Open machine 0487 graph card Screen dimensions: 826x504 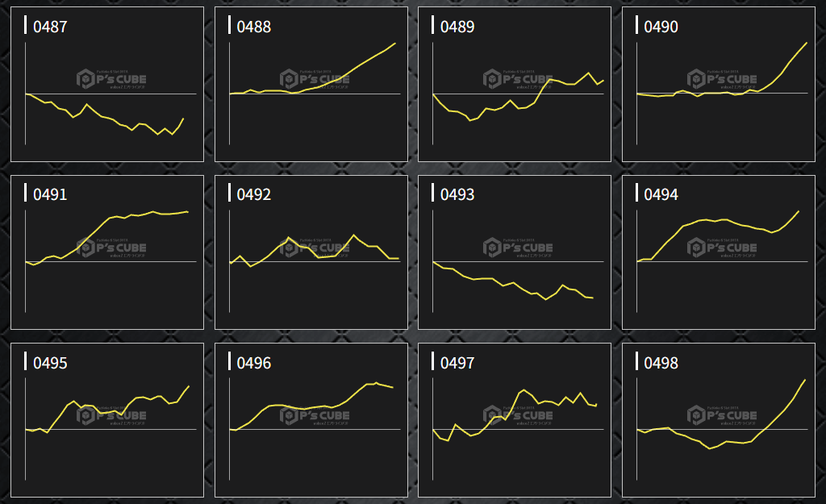click(x=107, y=85)
